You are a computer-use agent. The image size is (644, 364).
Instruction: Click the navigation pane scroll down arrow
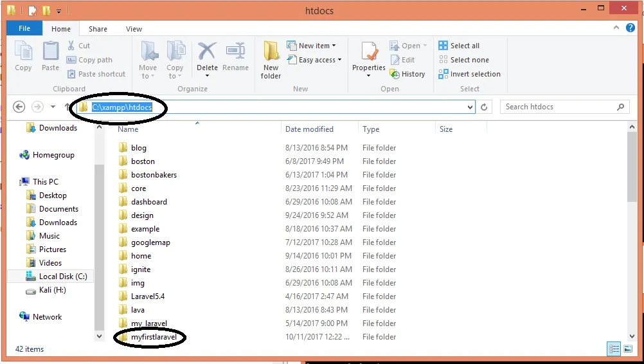[99, 336]
